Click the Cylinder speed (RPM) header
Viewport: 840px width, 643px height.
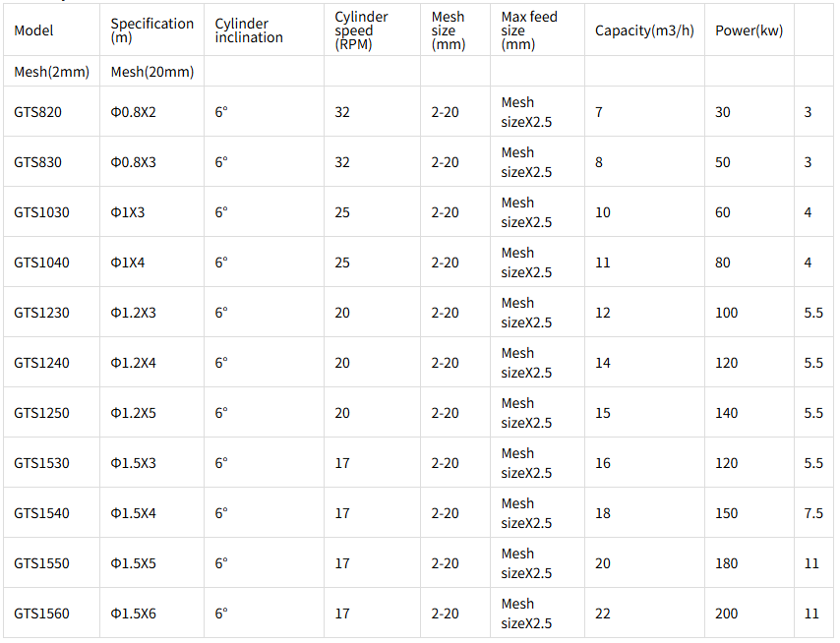362,30
